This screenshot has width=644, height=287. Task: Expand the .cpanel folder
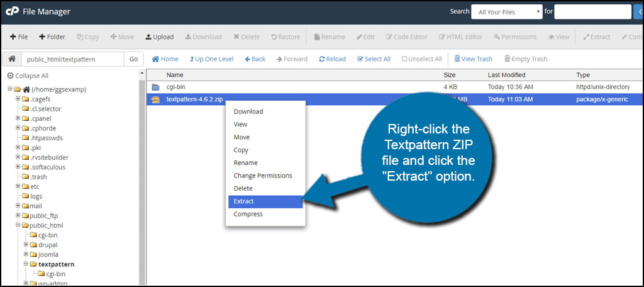[x=18, y=118]
